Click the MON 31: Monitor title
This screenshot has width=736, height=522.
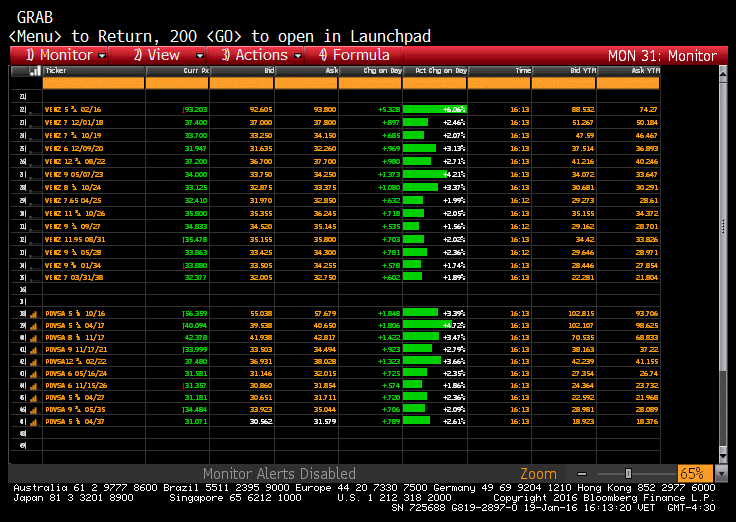(662, 56)
